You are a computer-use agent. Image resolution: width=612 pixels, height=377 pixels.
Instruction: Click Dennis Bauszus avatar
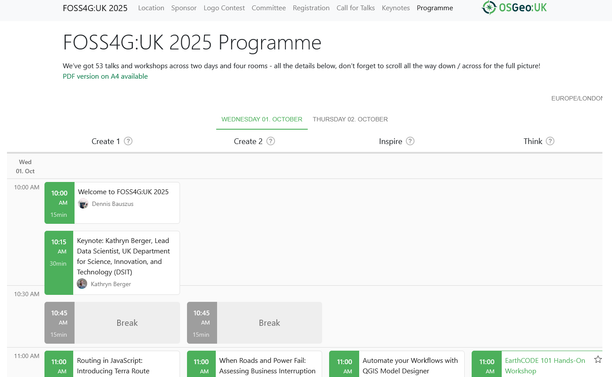[83, 204]
